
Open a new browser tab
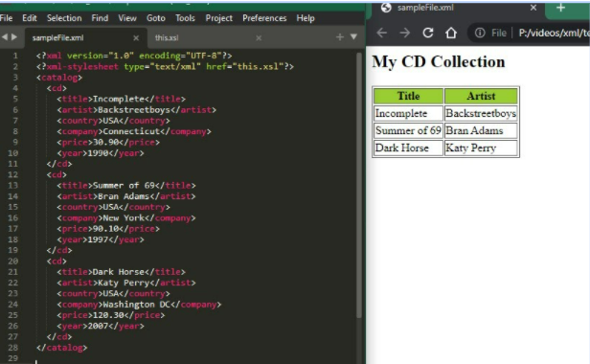click(x=560, y=8)
